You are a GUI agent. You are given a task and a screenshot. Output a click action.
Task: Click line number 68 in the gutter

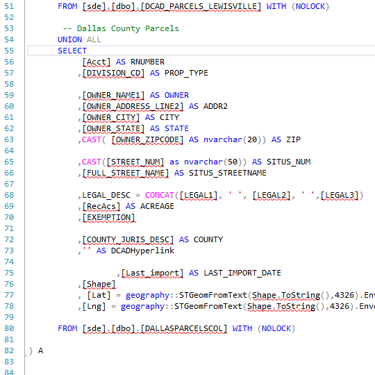(9, 195)
